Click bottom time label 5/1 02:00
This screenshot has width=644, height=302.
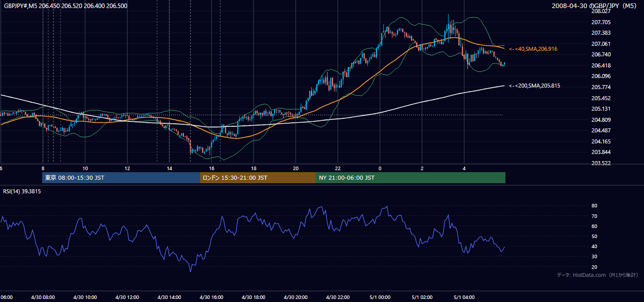422,297
